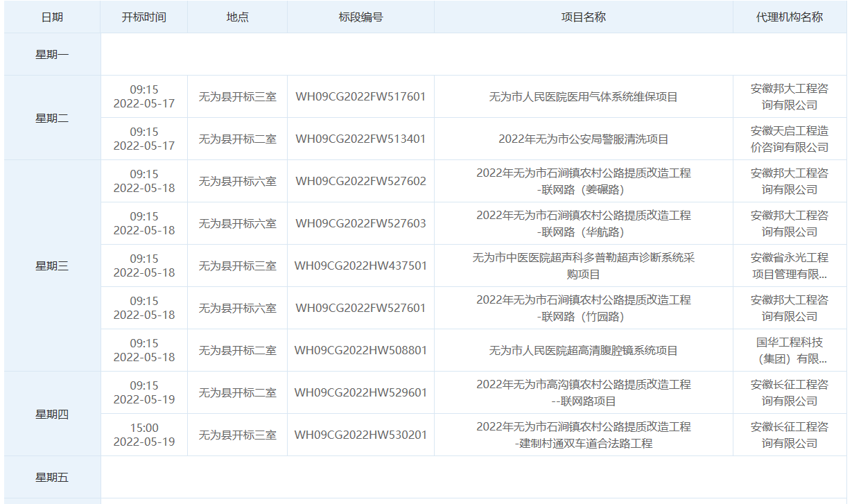
Task: Select the 星期三 day cell
Action: (x=52, y=266)
